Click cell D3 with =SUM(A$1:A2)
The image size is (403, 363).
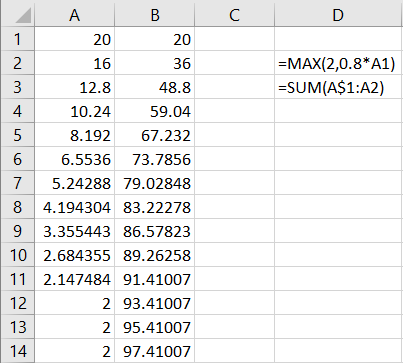click(x=339, y=87)
